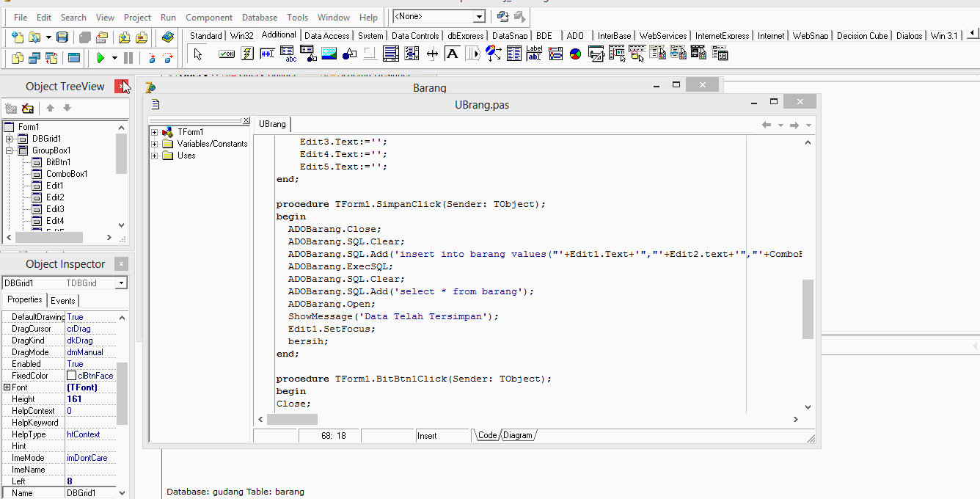The width and height of the screenshot is (980, 499).
Task: Open the DBGrid1 component selector combo
Action: pos(121,283)
